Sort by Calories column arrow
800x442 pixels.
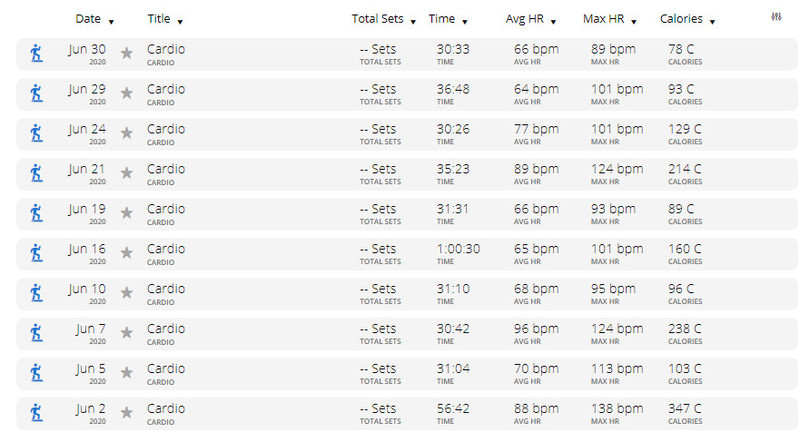click(x=712, y=21)
